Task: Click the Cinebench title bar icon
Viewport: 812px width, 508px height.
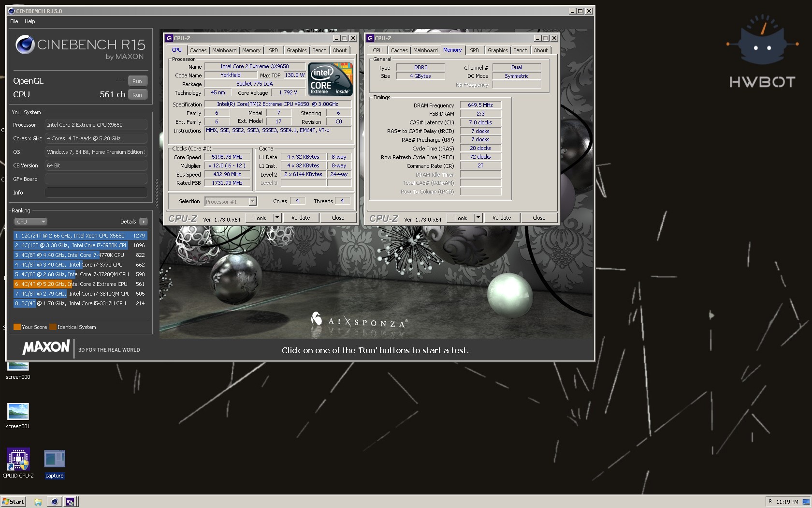Action: point(12,11)
